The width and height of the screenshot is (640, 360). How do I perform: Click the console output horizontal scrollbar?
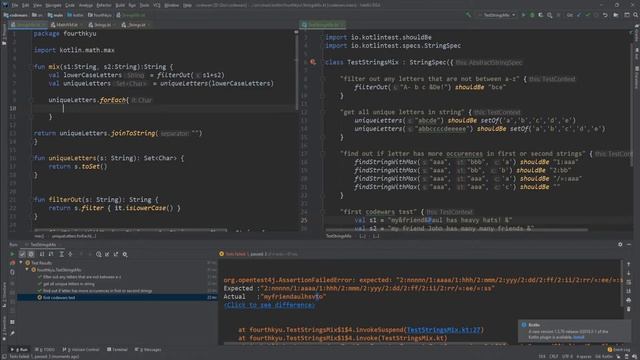[x=365, y=343]
